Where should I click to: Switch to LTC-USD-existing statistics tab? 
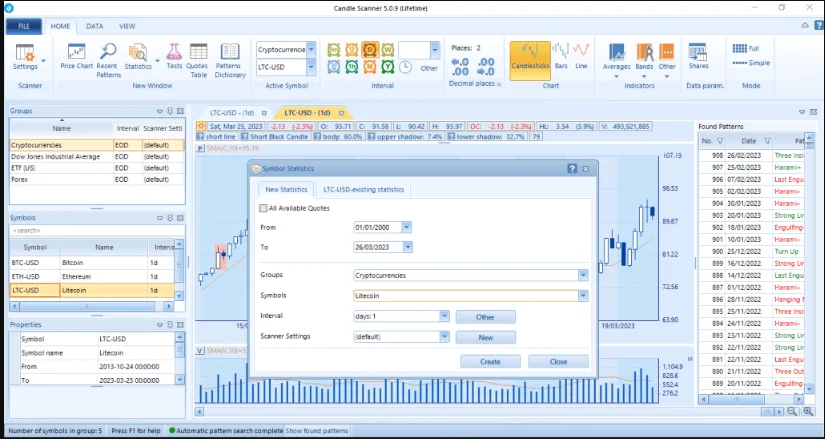click(x=363, y=189)
